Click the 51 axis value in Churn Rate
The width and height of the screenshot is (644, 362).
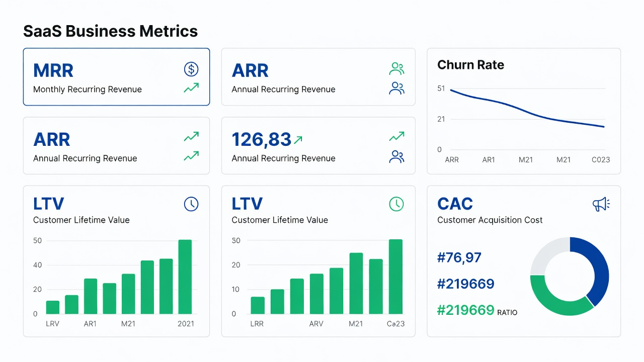(441, 88)
